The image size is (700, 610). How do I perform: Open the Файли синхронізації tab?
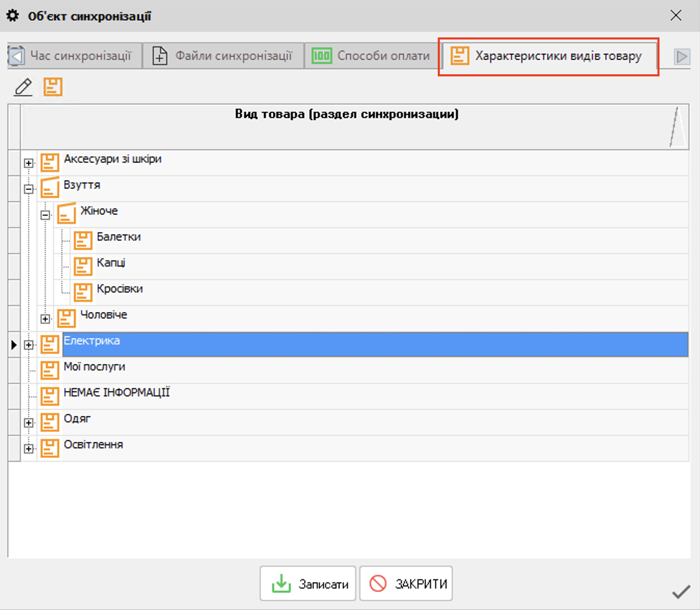[x=224, y=56]
